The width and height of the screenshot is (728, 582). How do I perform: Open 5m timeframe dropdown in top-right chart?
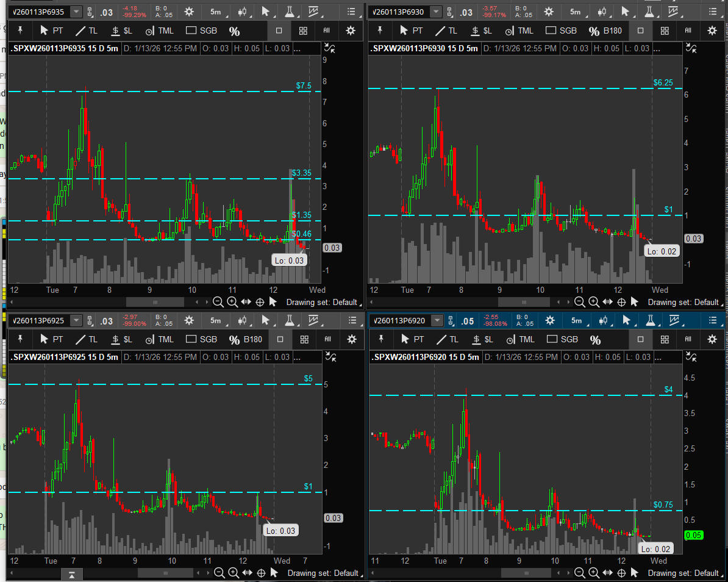[x=575, y=12]
